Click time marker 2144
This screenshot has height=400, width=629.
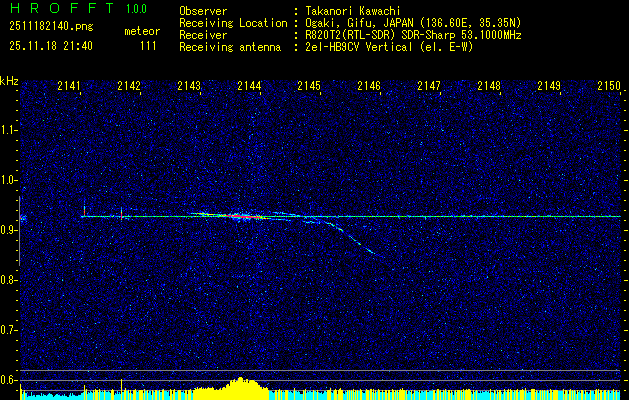click(x=249, y=86)
